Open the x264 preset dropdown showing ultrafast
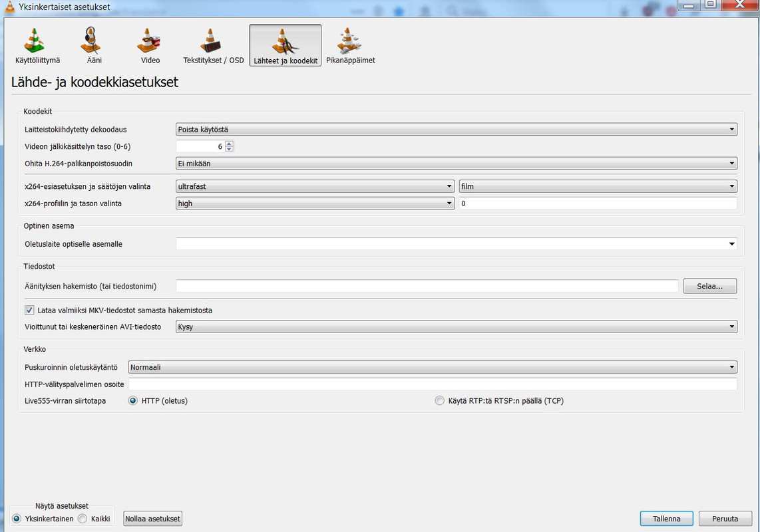760x532 pixels. [x=315, y=186]
